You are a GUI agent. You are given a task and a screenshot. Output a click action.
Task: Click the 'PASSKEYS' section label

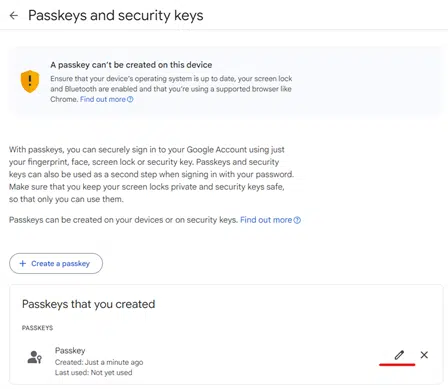(37, 328)
